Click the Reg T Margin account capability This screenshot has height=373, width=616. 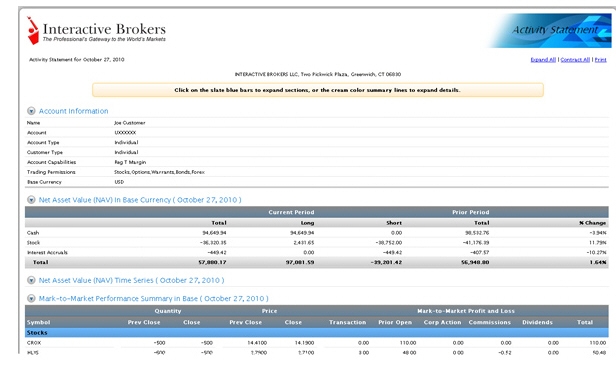pos(130,162)
